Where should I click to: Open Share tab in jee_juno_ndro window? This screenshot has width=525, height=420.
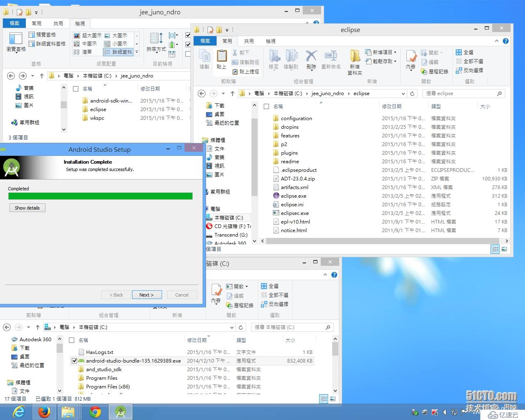coord(58,23)
